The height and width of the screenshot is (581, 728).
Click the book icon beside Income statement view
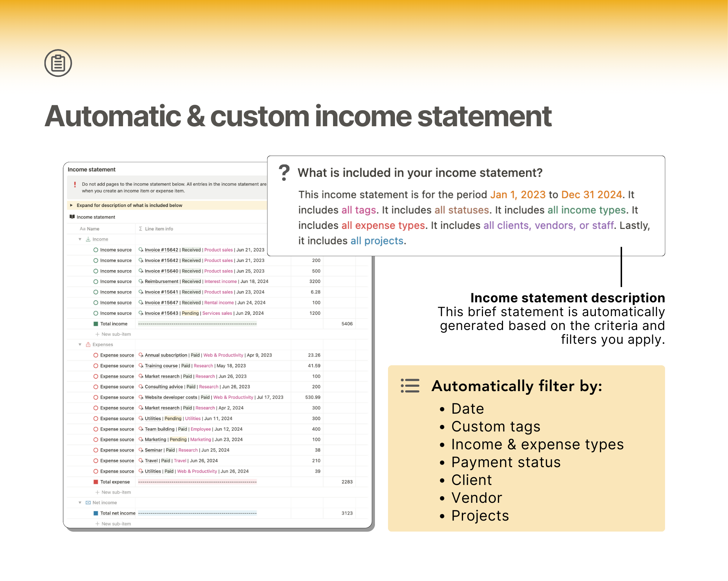[72, 217]
